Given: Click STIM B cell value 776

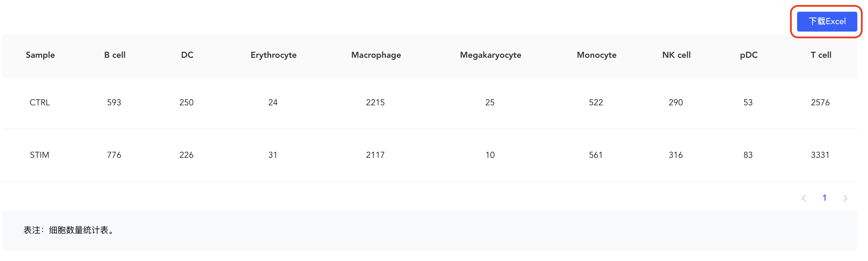Looking at the screenshot, I should click(114, 155).
